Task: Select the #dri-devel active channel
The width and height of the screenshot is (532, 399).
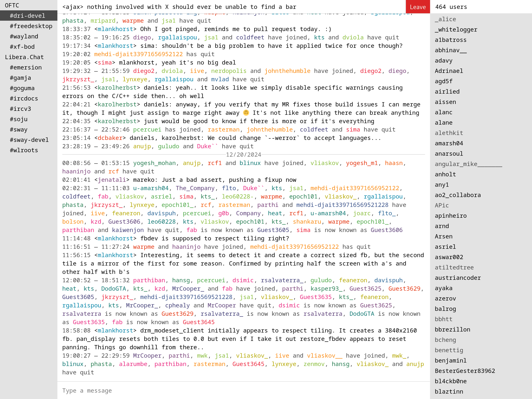Action: tap(27, 16)
